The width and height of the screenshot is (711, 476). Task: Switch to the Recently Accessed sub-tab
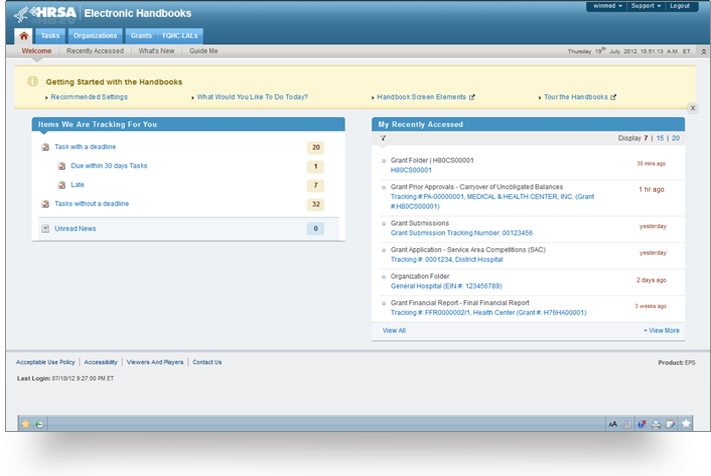[95, 50]
